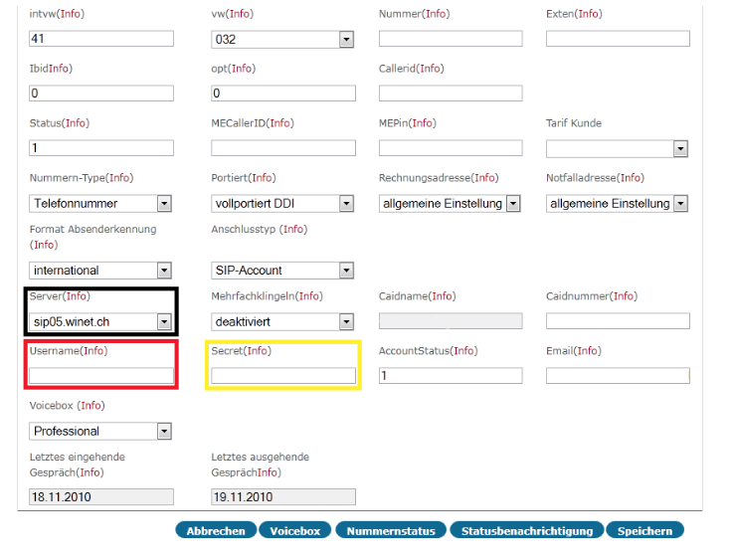The height and width of the screenshot is (560, 733).
Task: Open the Portiert dropdown showing vollportiert DDI
Action: click(x=282, y=203)
